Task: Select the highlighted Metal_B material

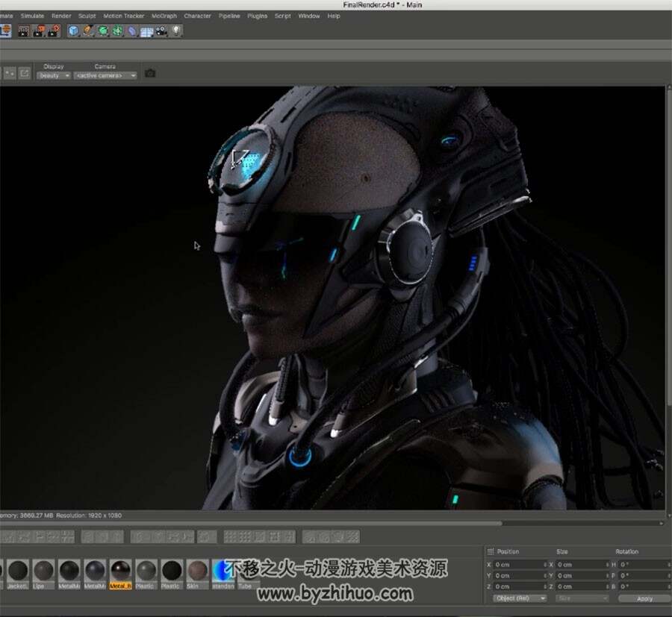Action: (120, 574)
